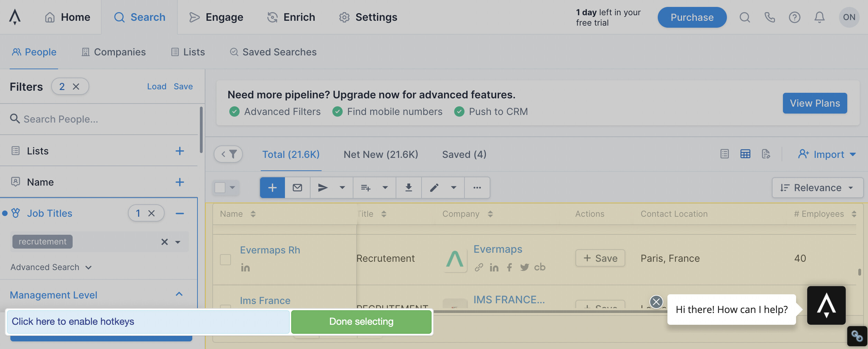Toggle the select-all checkbox
The image size is (868, 349).
(220, 188)
